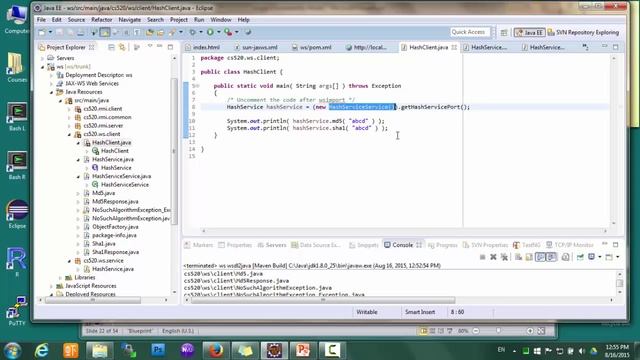Viewport: 640px width, 360px height.
Task: Open the Refactor menu
Action: tap(102, 20)
